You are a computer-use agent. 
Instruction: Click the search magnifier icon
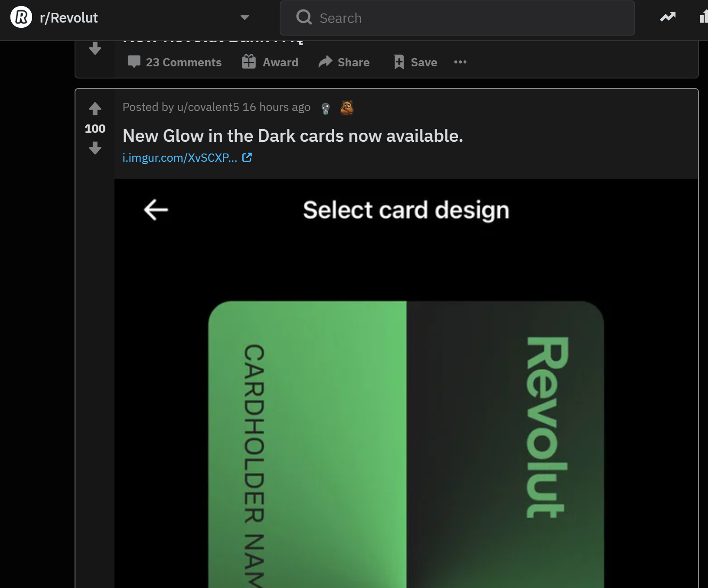pyautogui.click(x=304, y=17)
